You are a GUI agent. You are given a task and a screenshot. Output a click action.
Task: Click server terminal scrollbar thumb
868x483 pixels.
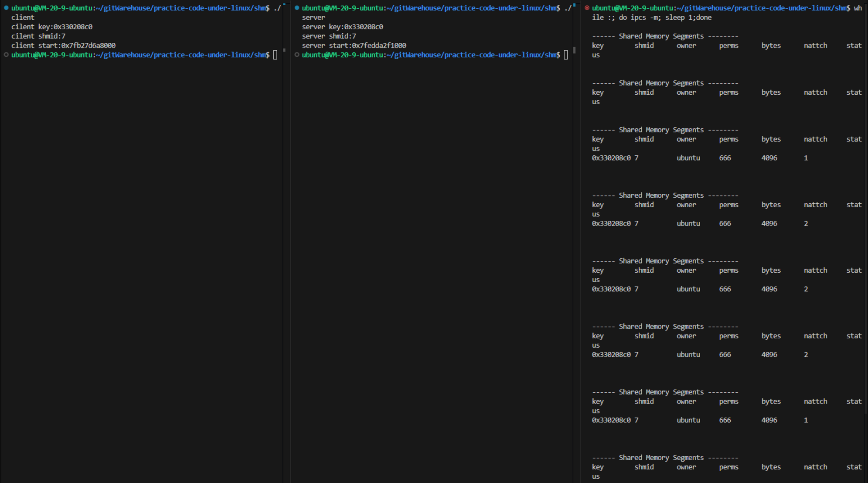(x=575, y=50)
